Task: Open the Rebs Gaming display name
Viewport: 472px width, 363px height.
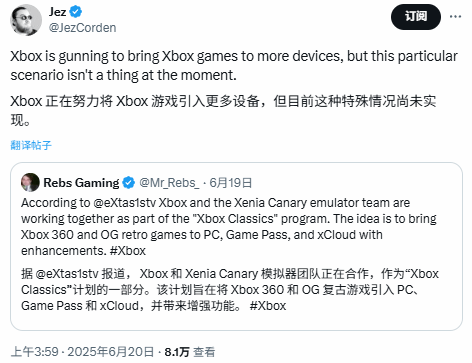Action: [81, 183]
